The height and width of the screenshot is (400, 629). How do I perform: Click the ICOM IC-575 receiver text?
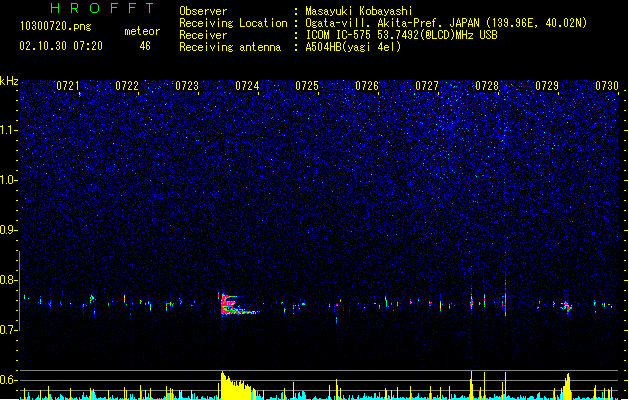(401, 35)
